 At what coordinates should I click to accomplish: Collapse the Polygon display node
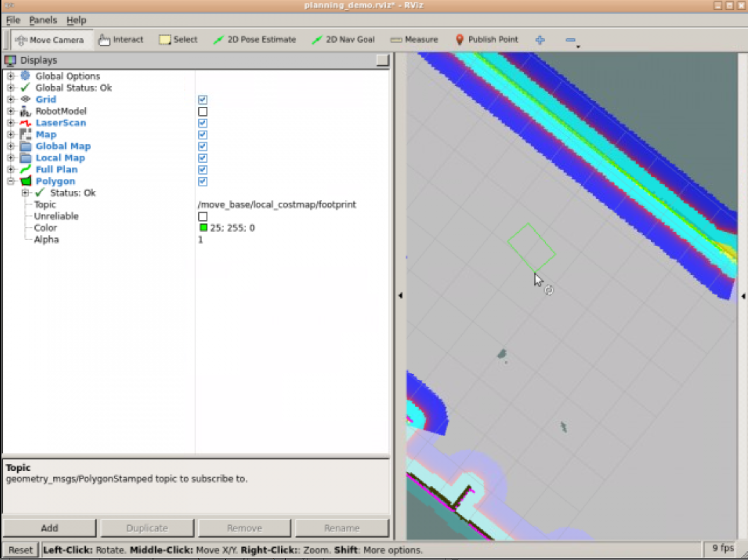pyautogui.click(x=11, y=181)
